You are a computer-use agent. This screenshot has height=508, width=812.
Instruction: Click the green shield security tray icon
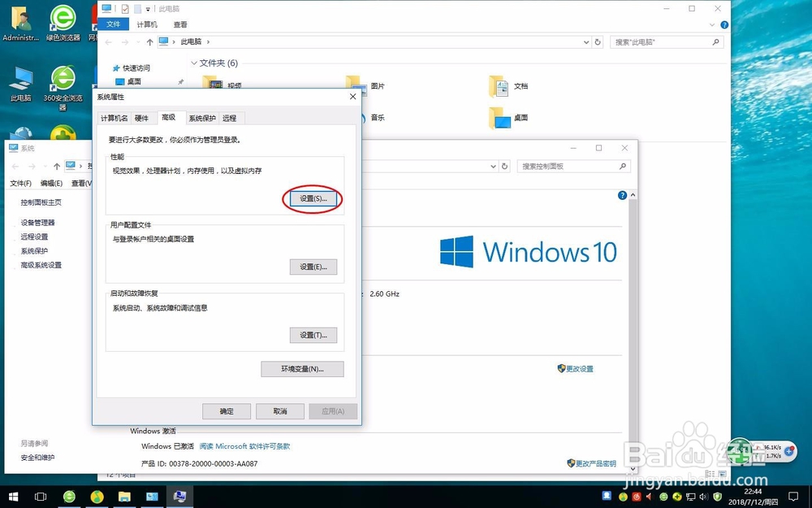[x=717, y=497]
